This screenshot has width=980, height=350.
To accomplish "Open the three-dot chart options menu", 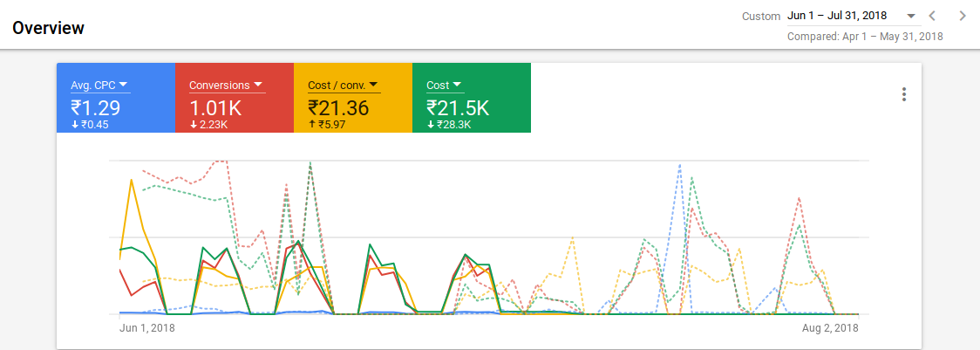I will click(x=904, y=94).
